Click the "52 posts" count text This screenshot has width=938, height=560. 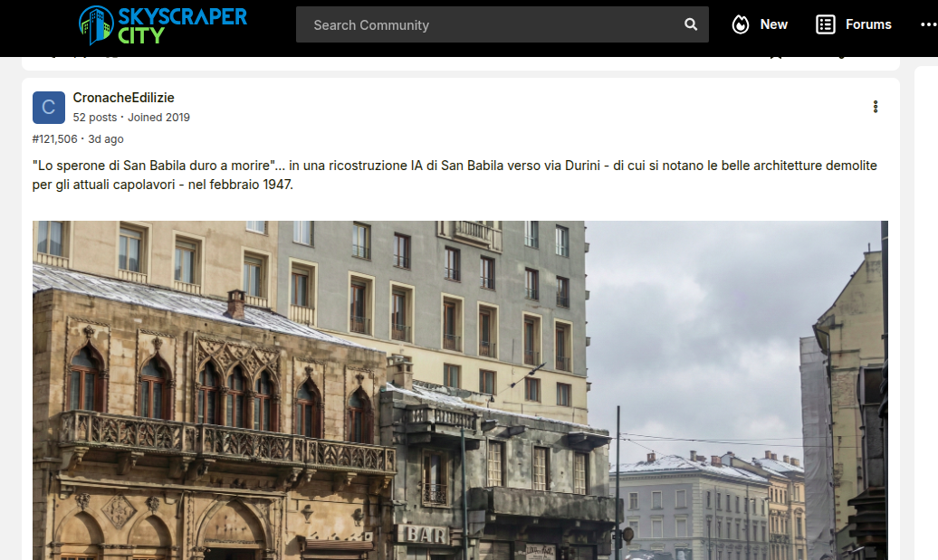(95, 118)
